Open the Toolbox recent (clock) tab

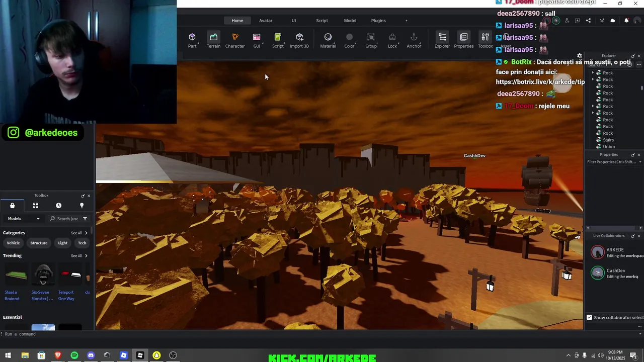(58, 205)
